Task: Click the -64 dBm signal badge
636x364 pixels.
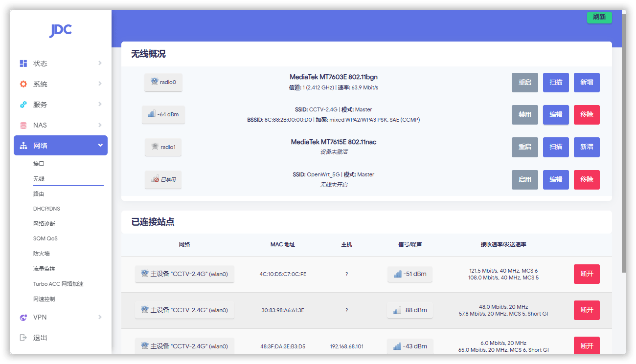Action: [163, 114]
